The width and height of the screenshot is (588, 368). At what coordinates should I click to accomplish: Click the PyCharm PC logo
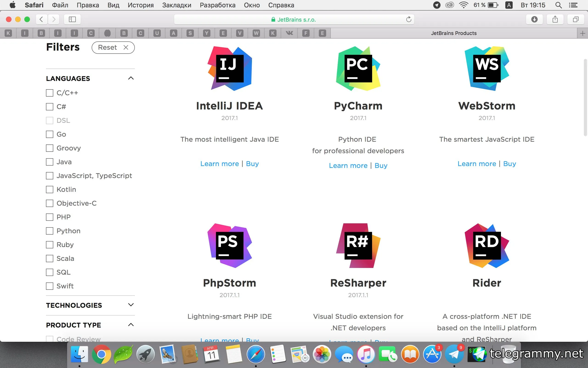click(x=358, y=69)
